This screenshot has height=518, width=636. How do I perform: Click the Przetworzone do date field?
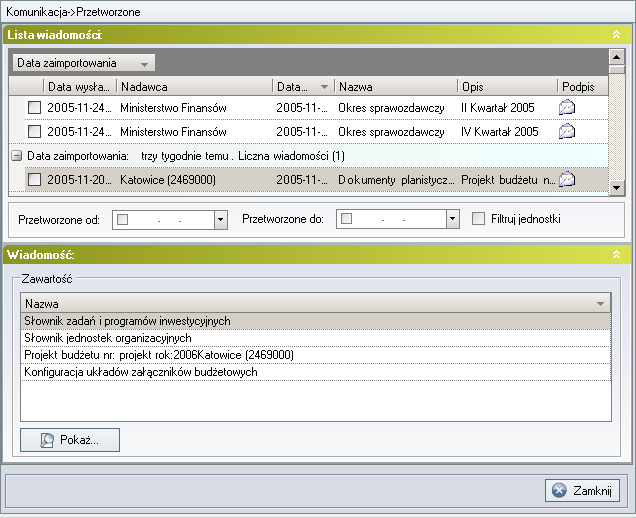coord(398,219)
